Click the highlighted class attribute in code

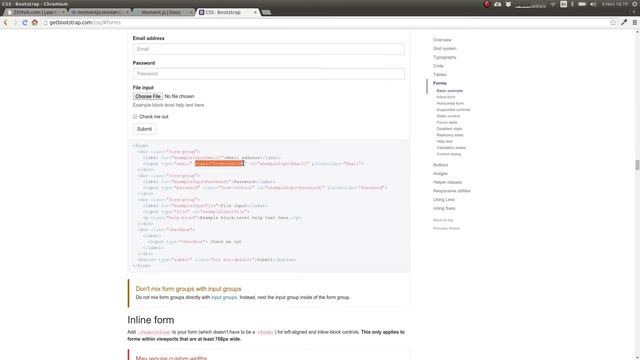[219, 164]
